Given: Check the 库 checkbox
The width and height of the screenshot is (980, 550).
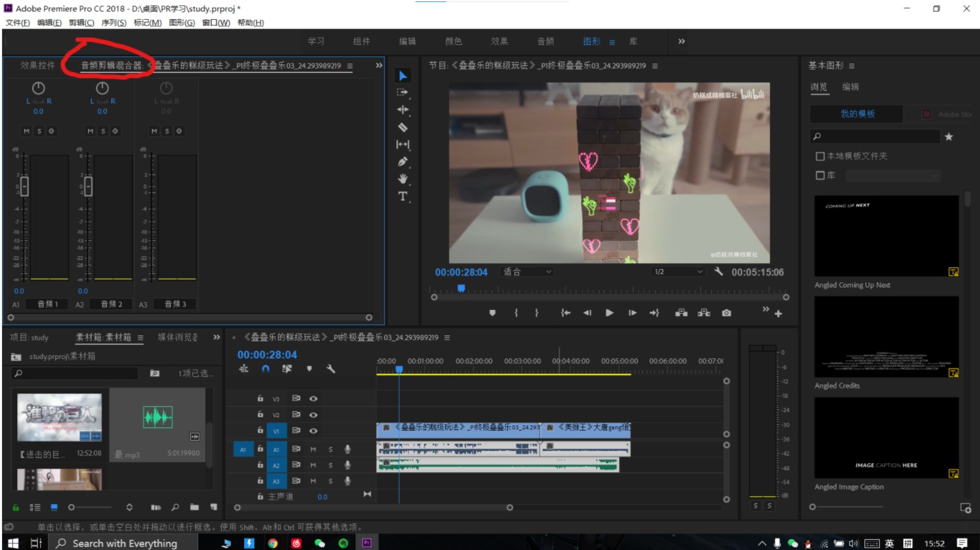Looking at the screenshot, I should point(820,175).
